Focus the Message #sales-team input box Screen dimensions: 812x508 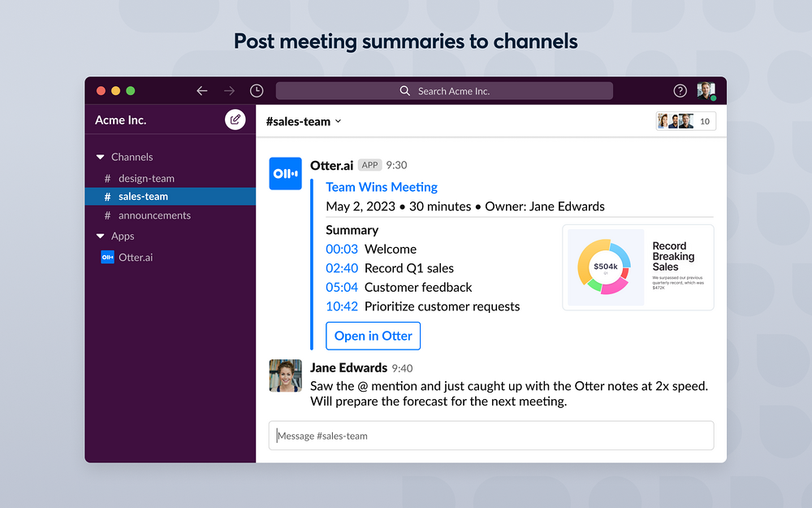(491, 436)
